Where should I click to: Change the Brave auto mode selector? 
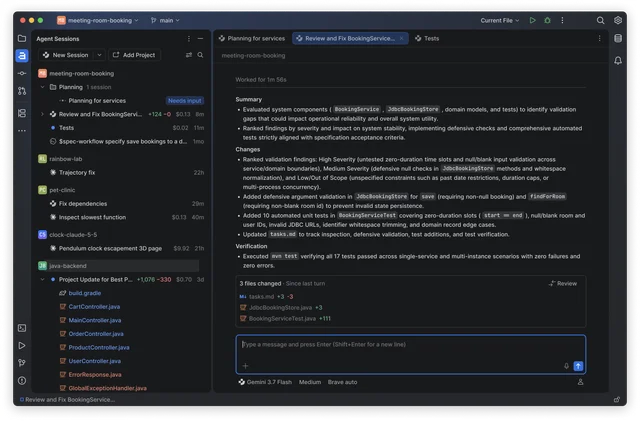pyautogui.click(x=342, y=382)
